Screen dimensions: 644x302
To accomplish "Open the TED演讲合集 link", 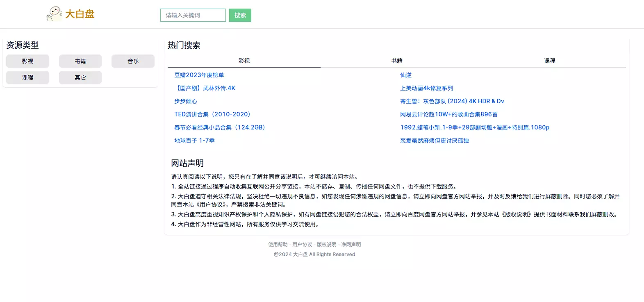I will (212, 114).
